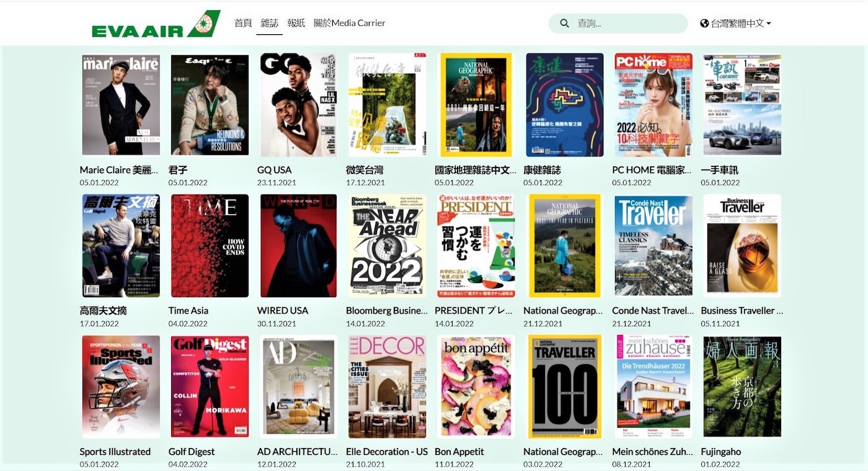
Task: Click the 'Bon Appetit' title text
Action: tap(459, 452)
